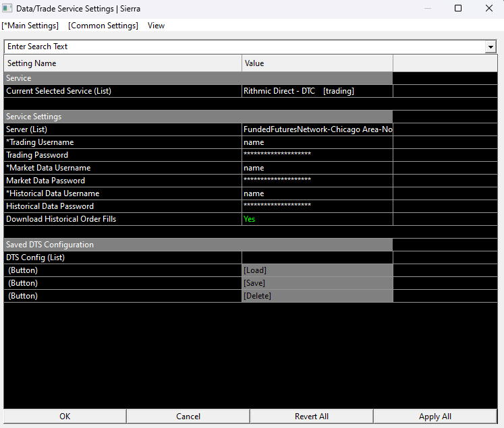The width and height of the screenshot is (504, 428).
Task: Select the Download Historical Order Fills label
Action: (x=61, y=219)
